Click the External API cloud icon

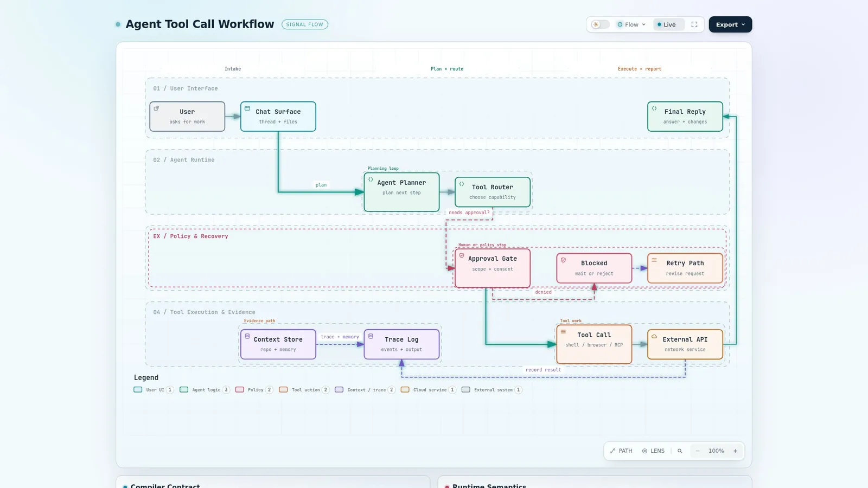click(654, 336)
